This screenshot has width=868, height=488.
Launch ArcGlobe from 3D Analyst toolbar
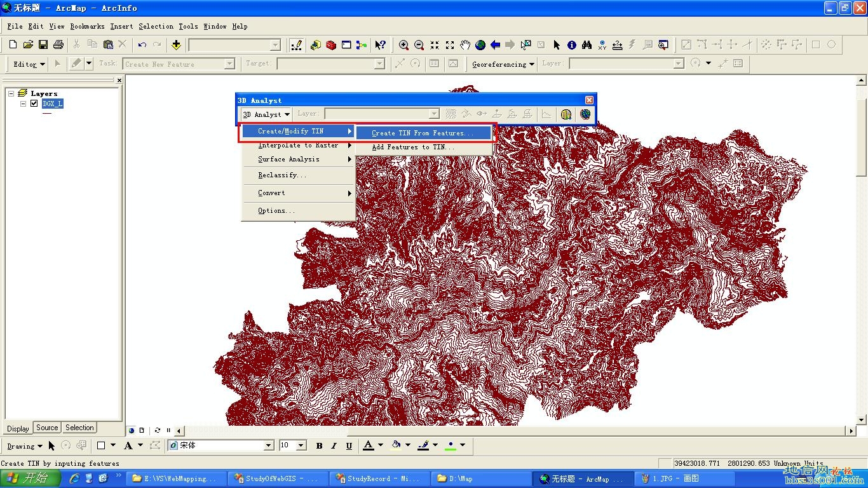click(585, 114)
